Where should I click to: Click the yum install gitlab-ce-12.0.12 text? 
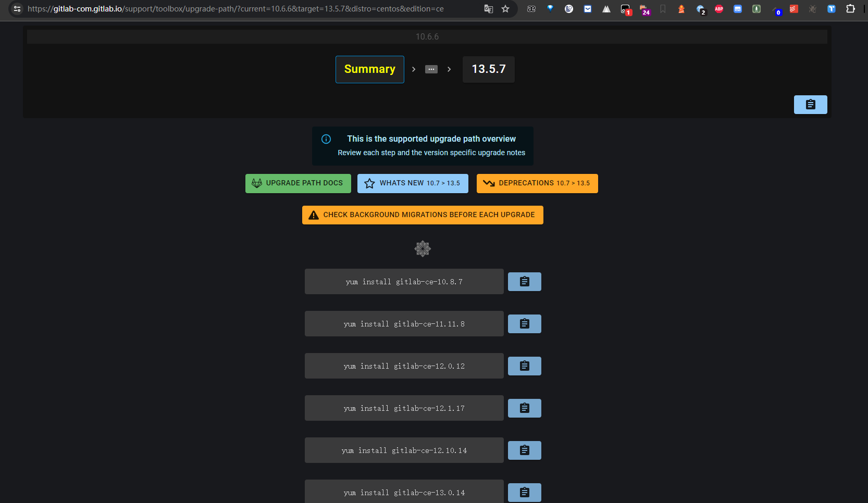click(404, 366)
